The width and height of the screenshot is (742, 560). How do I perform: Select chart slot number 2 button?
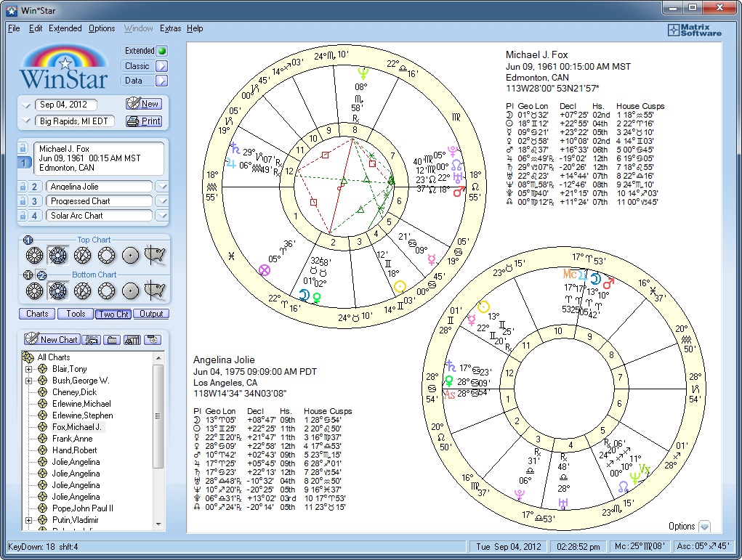pos(34,187)
